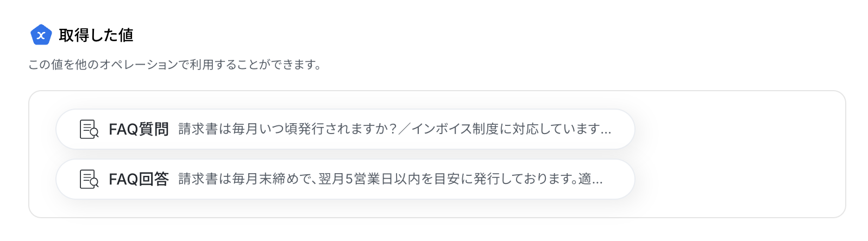Click the text インボイス制度に対応しています
This screenshot has height=241, width=868.
point(505,129)
